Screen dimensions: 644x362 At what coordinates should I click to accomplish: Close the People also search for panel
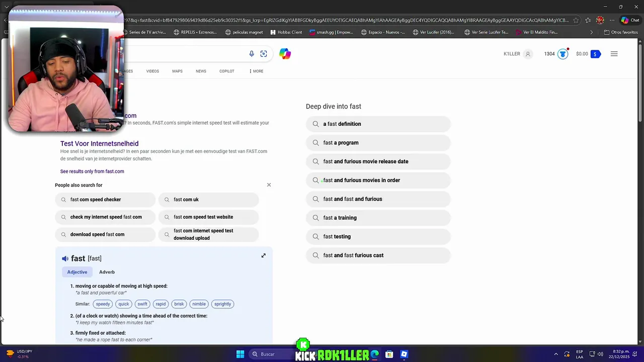pyautogui.click(x=269, y=185)
